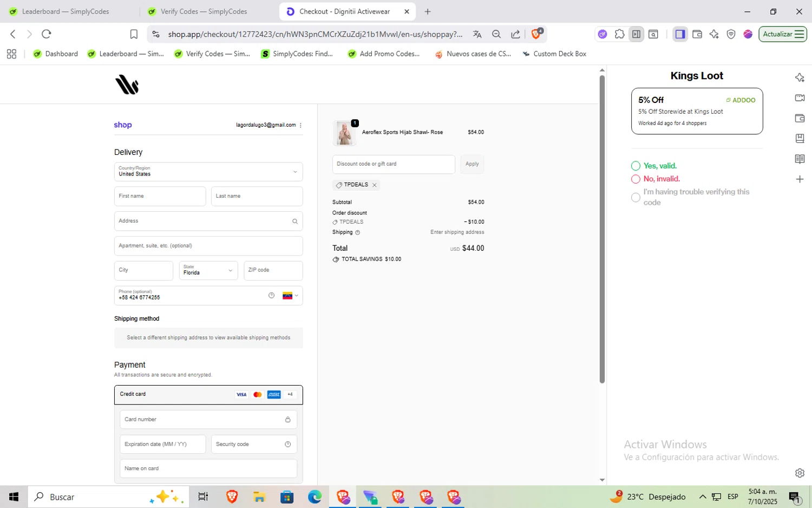Open Task View from taskbar
Image resolution: width=812 pixels, height=508 pixels.
pyautogui.click(x=203, y=497)
